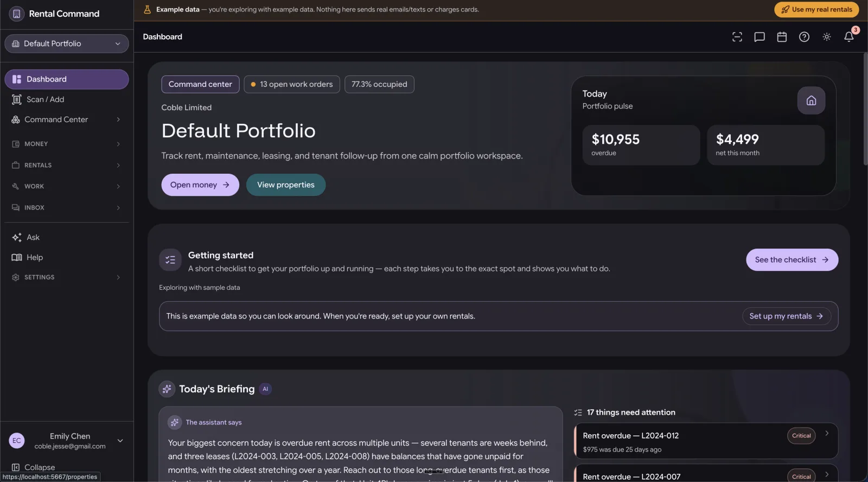
Task: Click the $975 was due 25 days ago text
Action: tap(622, 449)
